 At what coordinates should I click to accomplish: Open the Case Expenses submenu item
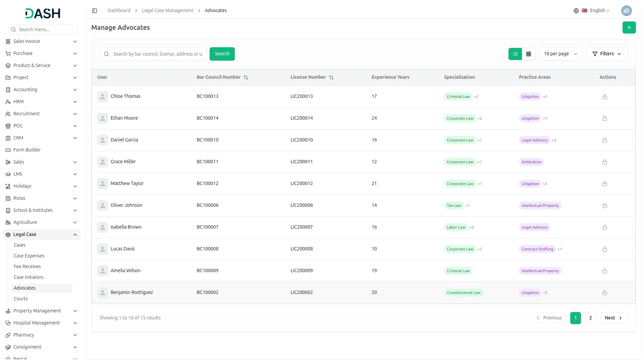pyautogui.click(x=29, y=256)
